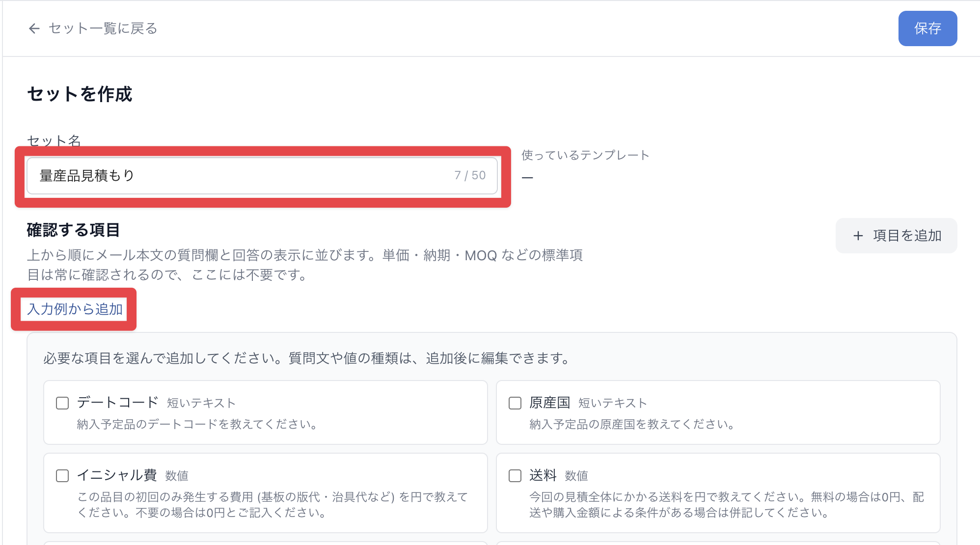Image resolution: width=980 pixels, height=545 pixels.
Task: Return via the セット一覧に戻る link
Action: (x=93, y=28)
